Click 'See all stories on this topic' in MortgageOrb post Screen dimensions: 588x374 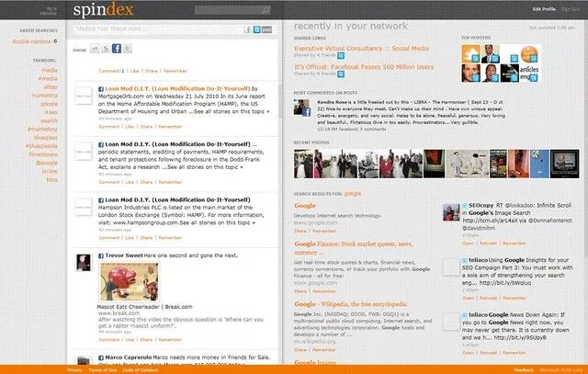230,112
